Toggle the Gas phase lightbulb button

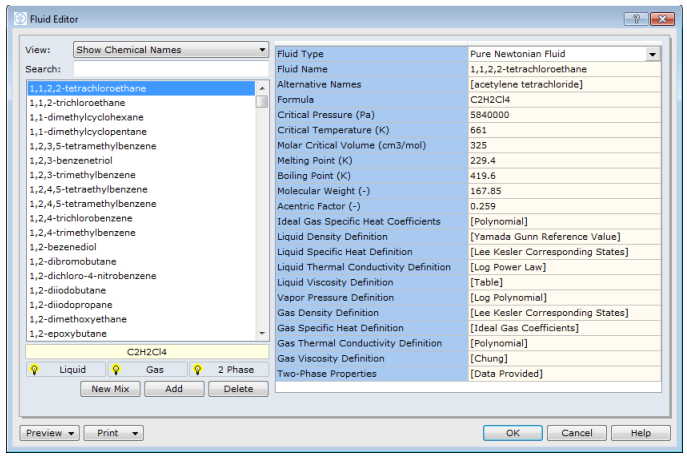[146, 369]
